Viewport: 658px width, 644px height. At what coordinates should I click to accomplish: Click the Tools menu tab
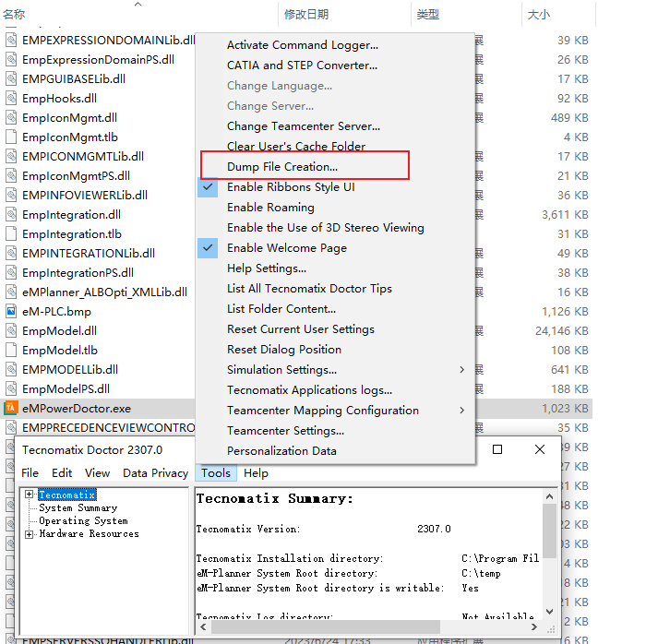tap(216, 473)
